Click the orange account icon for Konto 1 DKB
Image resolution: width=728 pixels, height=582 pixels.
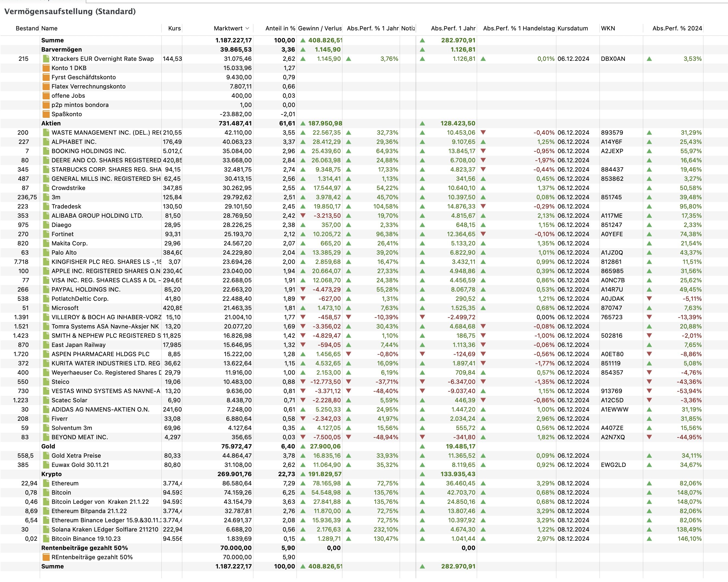coord(46,68)
